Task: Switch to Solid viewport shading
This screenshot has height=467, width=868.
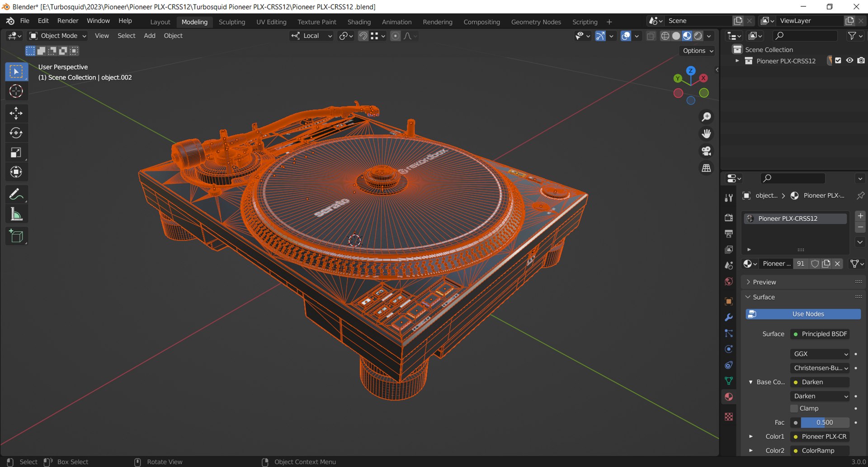Action: (x=676, y=36)
